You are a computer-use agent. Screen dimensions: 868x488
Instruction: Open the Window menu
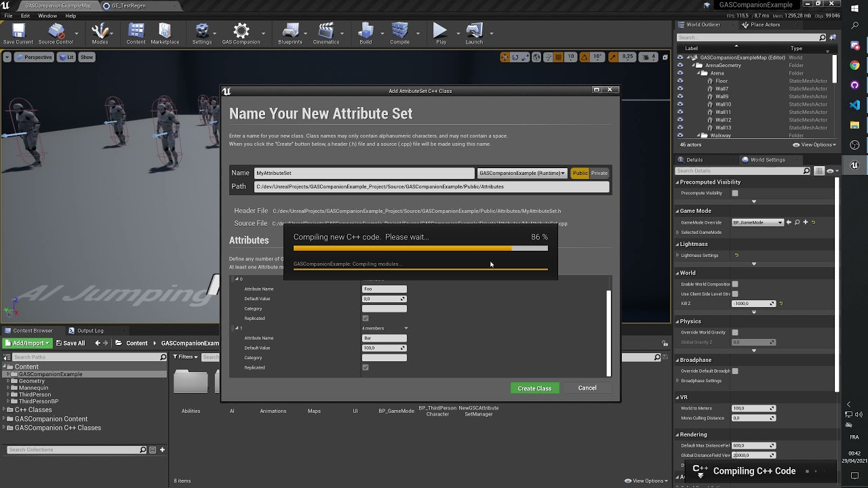click(47, 16)
